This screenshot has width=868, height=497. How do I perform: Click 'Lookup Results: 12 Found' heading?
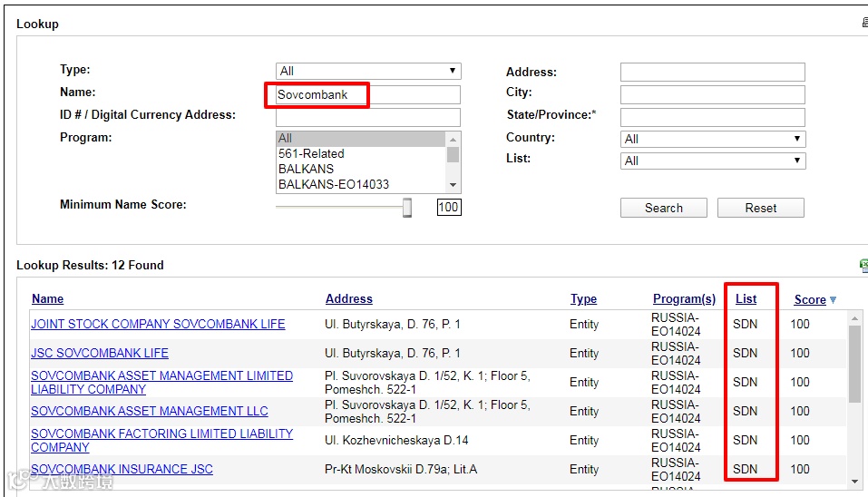coord(90,265)
